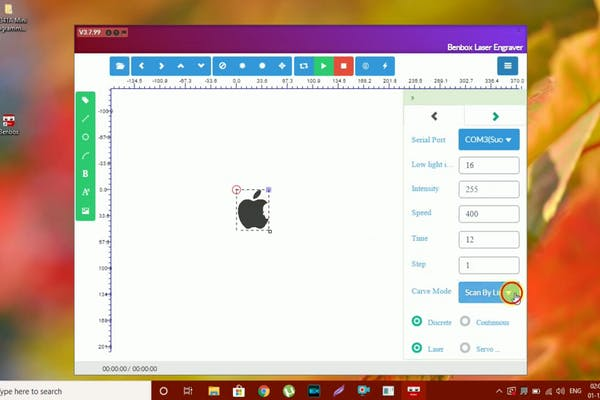Image resolution: width=600 pixels, height=400 pixels.
Task: Click the lightning bolt toolbar icon
Action: click(x=385, y=66)
